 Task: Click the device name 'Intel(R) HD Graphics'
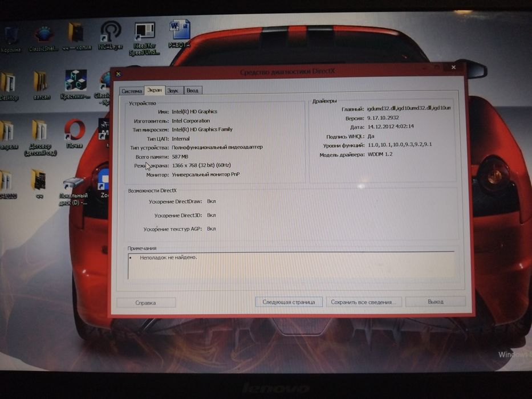click(194, 111)
